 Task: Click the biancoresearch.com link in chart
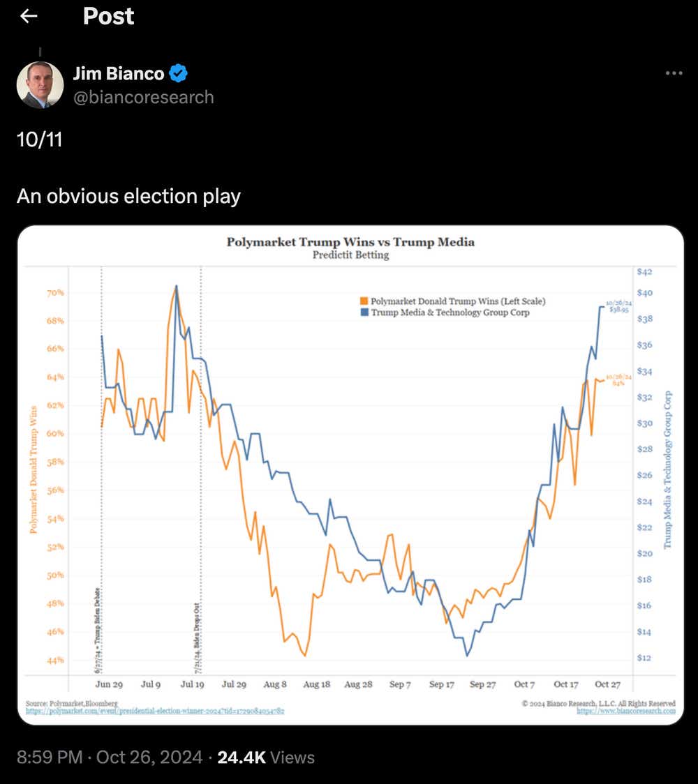tap(626, 711)
